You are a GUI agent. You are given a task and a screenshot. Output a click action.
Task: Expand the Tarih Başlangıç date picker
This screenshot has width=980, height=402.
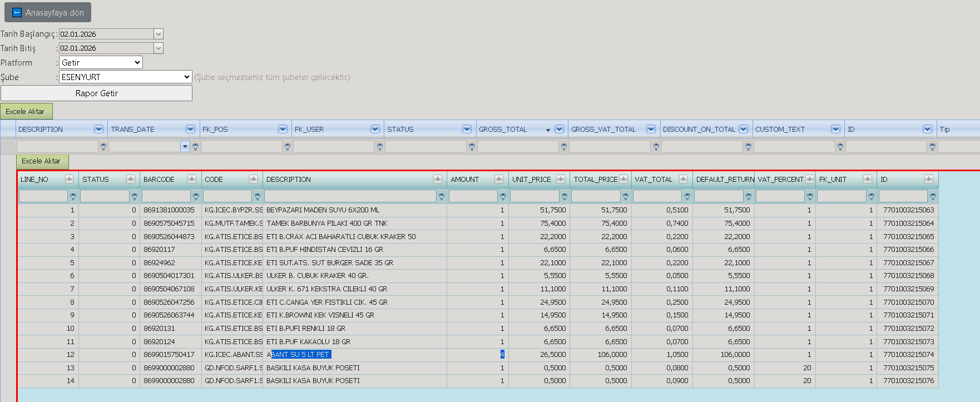click(x=159, y=34)
